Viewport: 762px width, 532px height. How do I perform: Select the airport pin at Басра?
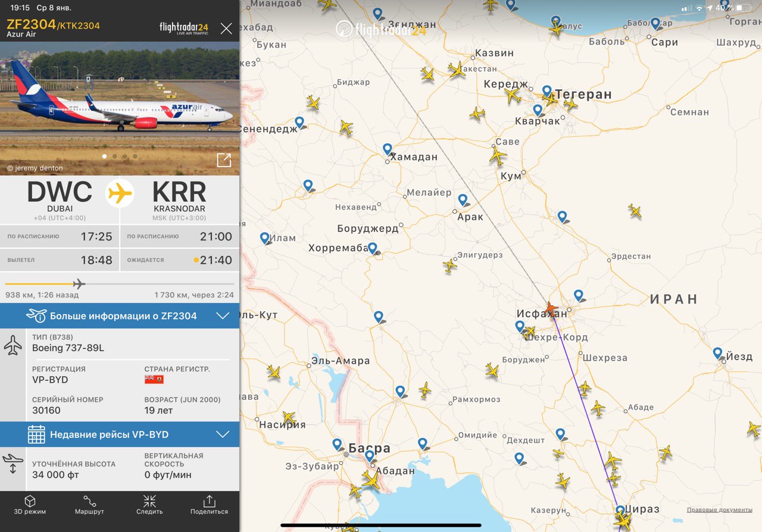coord(337,445)
